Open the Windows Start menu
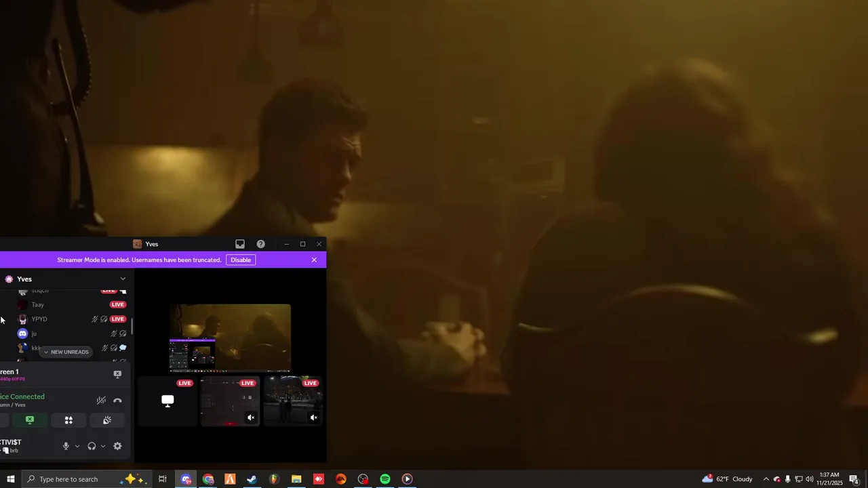The width and height of the screenshot is (868, 488). pyautogui.click(x=10, y=479)
